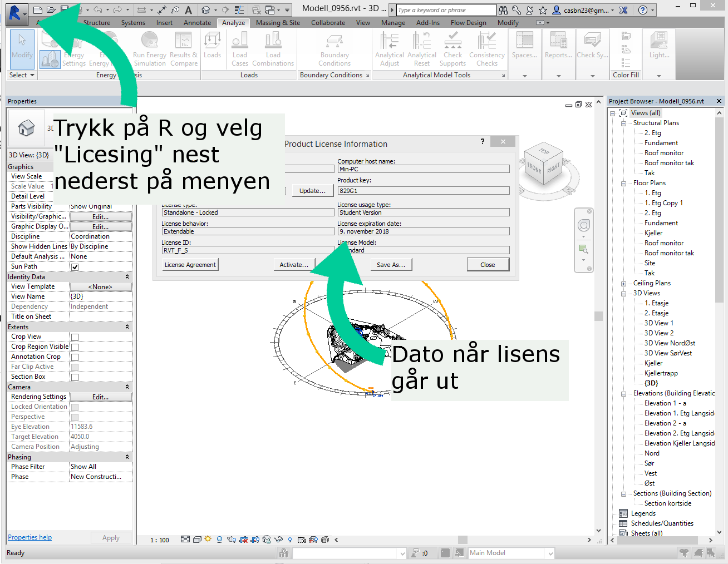Switch to the Add-Ins ribbon tab
728x564 pixels.
coord(427,23)
